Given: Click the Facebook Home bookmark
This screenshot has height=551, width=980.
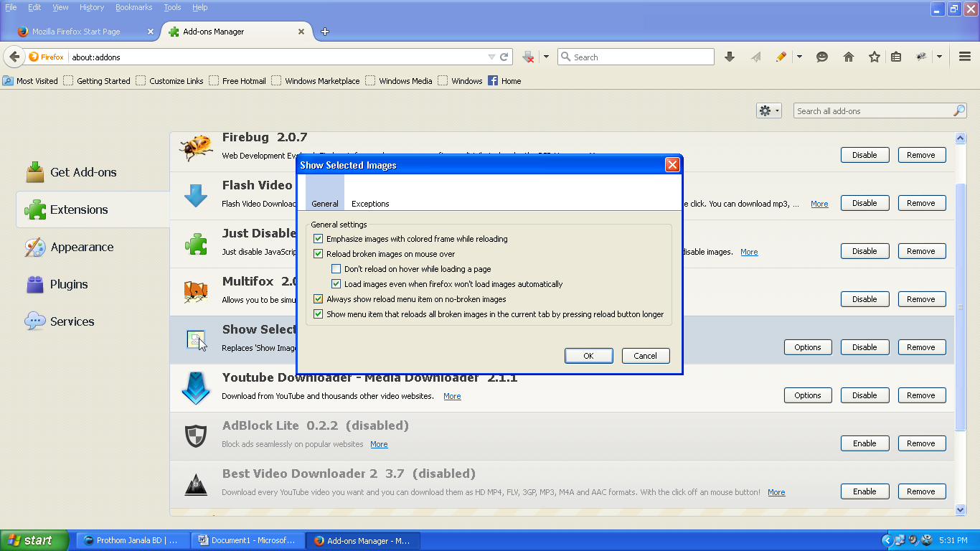Looking at the screenshot, I should point(504,81).
